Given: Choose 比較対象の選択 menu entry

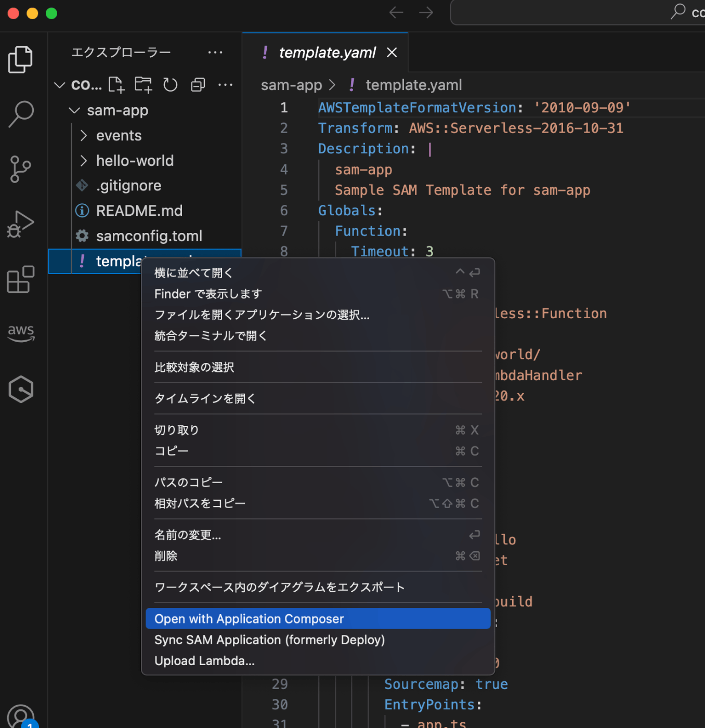Looking at the screenshot, I should coord(318,367).
